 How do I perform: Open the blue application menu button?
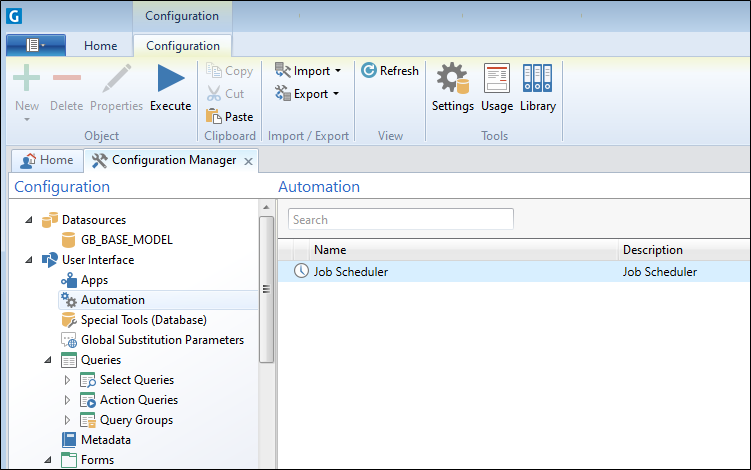pyautogui.click(x=36, y=45)
